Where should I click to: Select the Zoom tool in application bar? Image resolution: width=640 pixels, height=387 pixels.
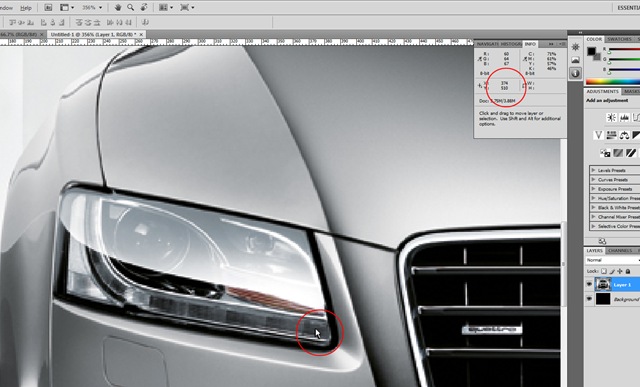coord(131,7)
